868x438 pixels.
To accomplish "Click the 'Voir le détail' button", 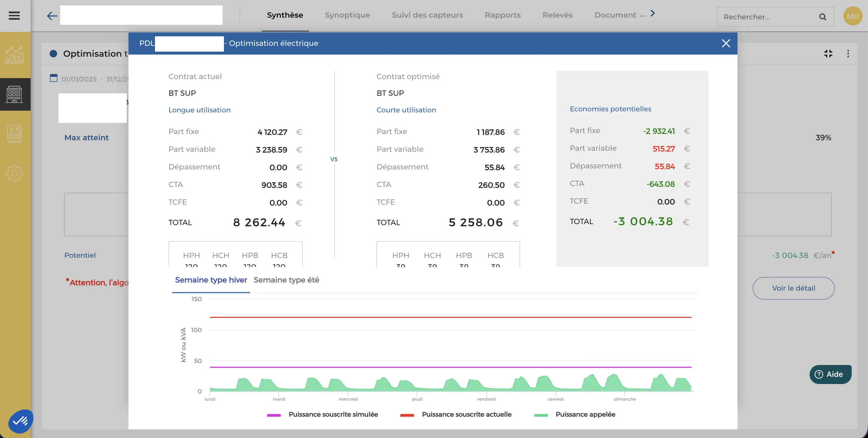I will click(794, 288).
